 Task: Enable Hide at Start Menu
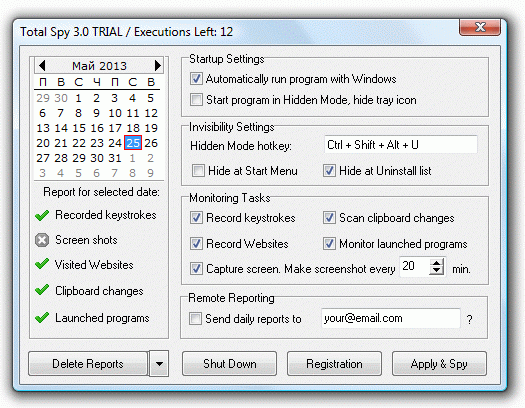pyautogui.click(x=198, y=171)
